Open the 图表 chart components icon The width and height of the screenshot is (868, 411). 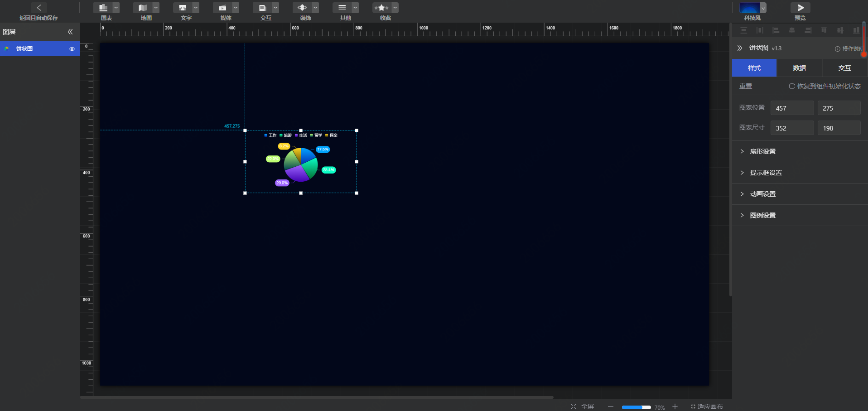tap(103, 8)
